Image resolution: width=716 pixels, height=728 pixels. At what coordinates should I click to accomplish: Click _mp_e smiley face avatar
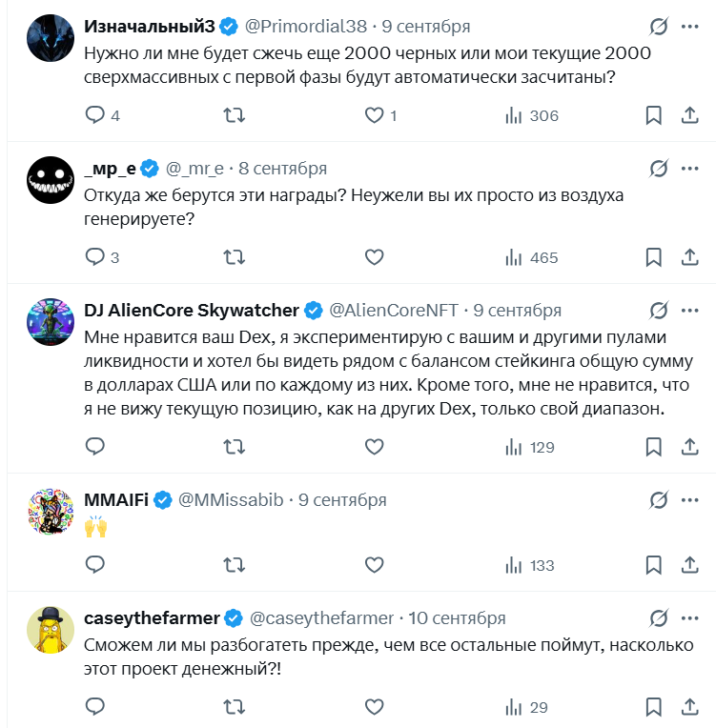(x=48, y=177)
